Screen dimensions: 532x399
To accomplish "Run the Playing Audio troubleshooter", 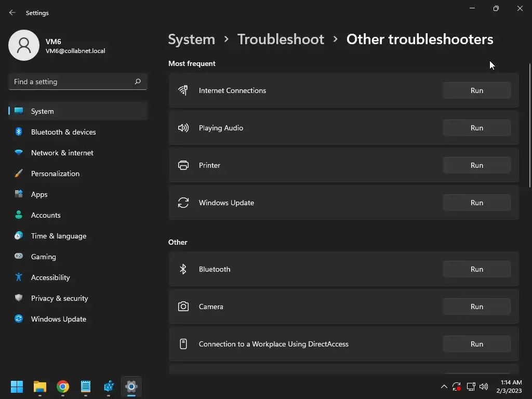I will point(477,128).
